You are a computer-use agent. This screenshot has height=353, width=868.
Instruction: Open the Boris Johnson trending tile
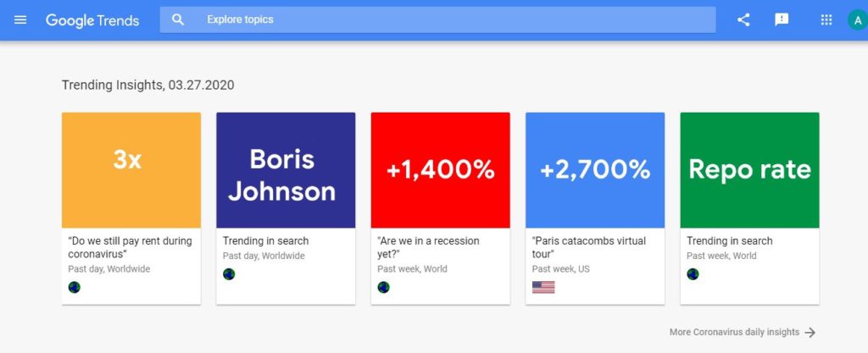click(286, 170)
